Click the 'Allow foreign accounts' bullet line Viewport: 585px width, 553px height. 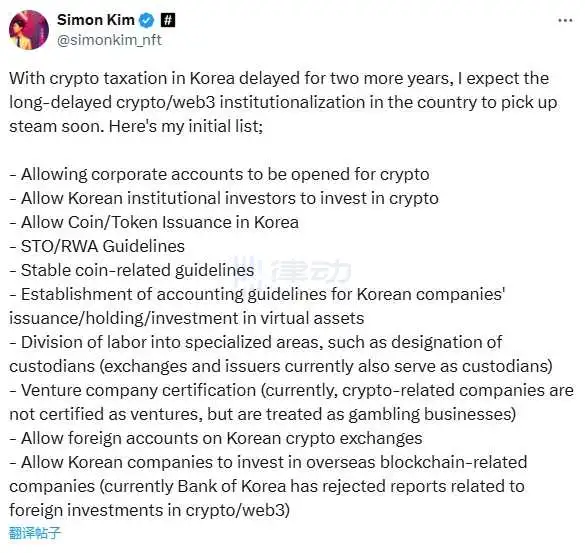coord(216,438)
